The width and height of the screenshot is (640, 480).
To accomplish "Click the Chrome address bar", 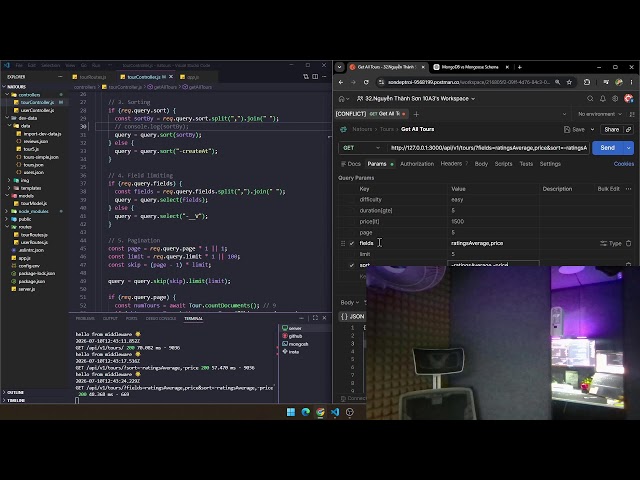I will click(469, 82).
